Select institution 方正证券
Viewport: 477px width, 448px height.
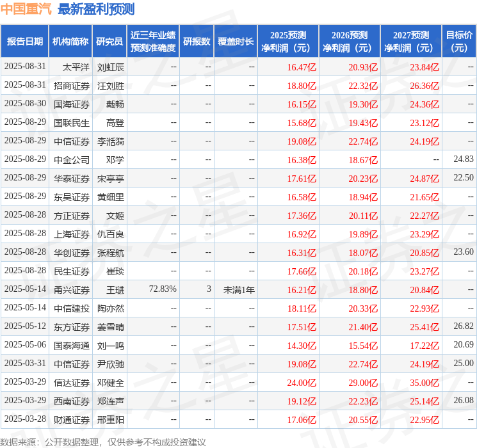(72, 216)
